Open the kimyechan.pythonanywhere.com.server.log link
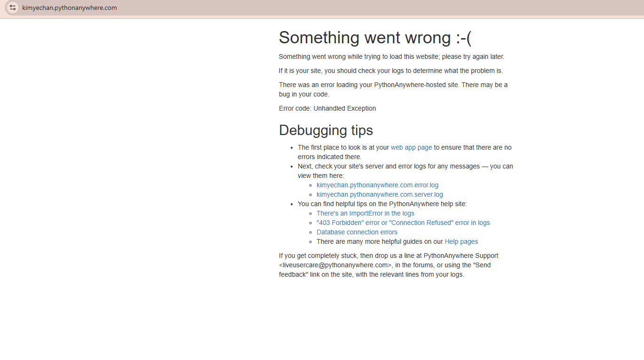This screenshot has width=644, height=360. 380,194
